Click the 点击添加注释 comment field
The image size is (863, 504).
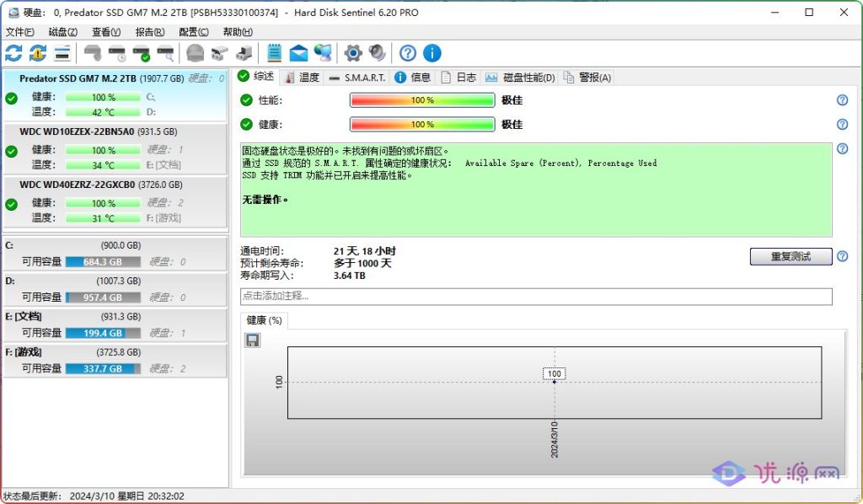536,296
